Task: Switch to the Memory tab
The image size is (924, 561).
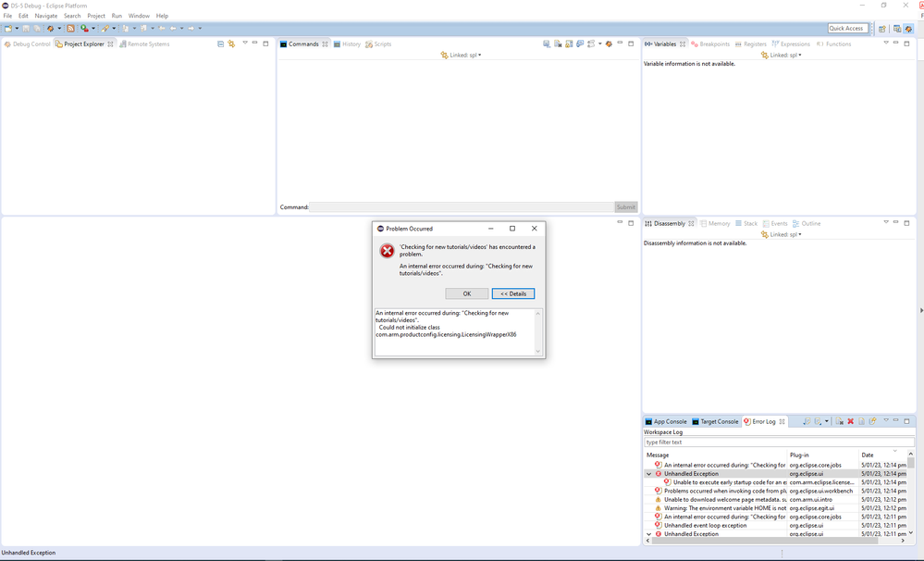Action: tap(715, 224)
